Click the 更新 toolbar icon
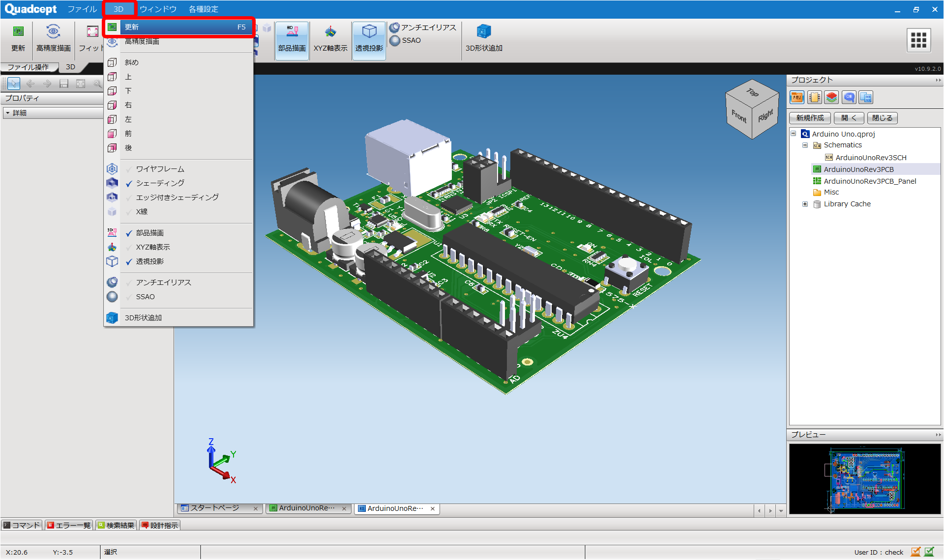944x560 pixels. (18, 32)
